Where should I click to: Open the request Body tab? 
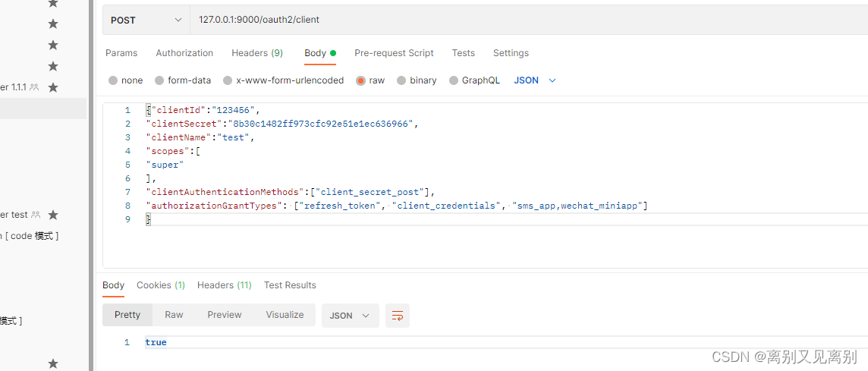coord(320,53)
